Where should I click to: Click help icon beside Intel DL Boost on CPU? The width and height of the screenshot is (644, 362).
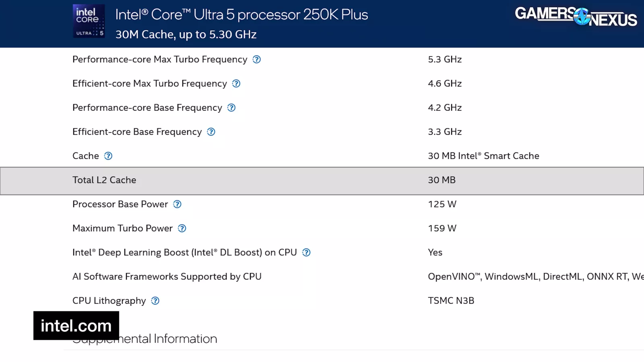pos(306,253)
